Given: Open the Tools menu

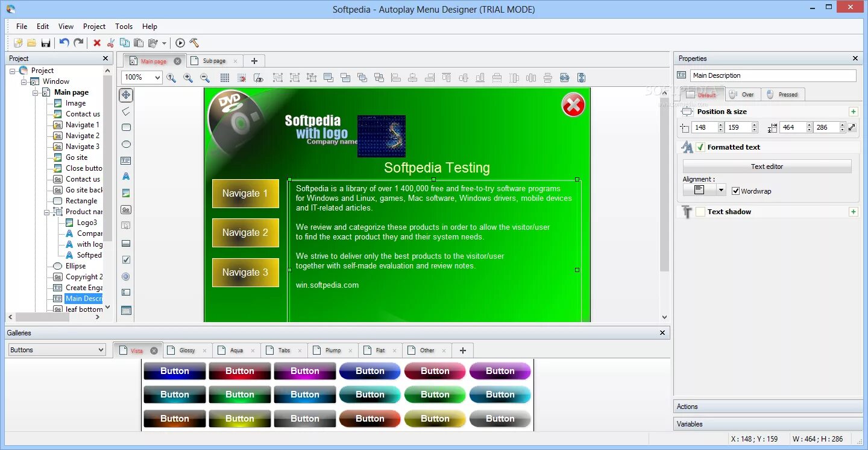Looking at the screenshot, I should (x=124, y=27).
